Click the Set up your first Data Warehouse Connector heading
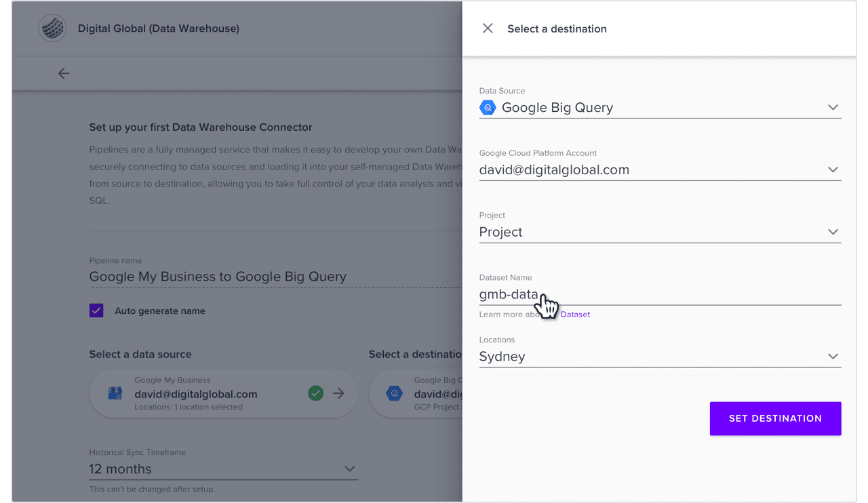Viewport: 868px width, 503px height. [201, 127]
